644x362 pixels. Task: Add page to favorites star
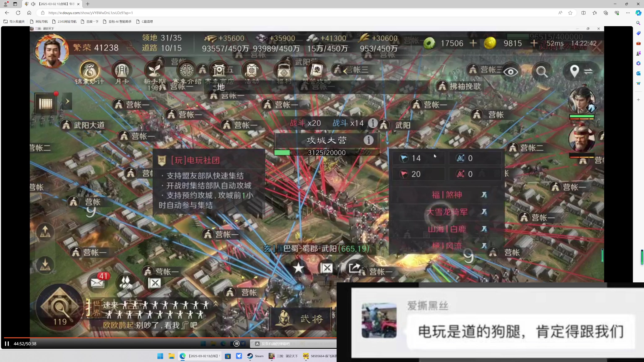point(570,13)
